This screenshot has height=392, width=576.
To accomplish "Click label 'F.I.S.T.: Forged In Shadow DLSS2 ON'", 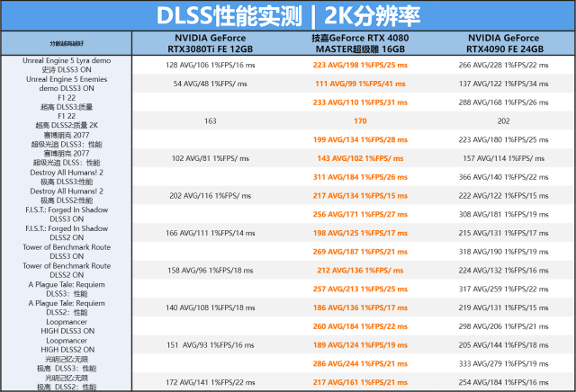I will click(67, 233).
